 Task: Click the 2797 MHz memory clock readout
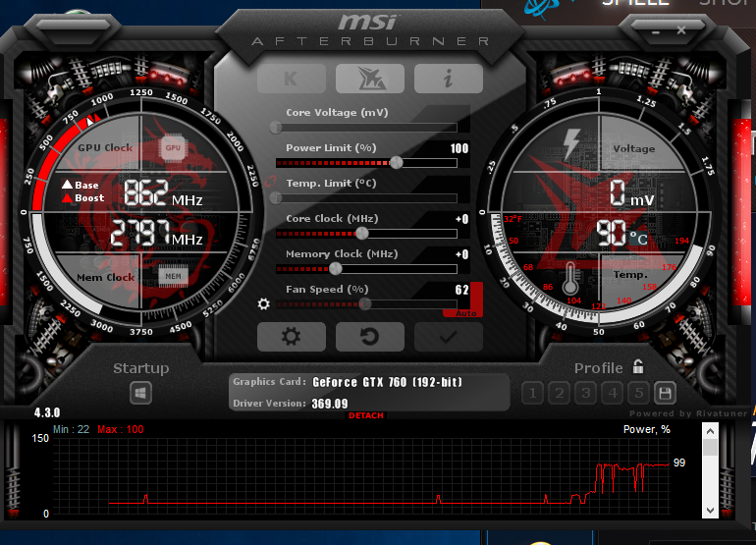click(157, 234)
